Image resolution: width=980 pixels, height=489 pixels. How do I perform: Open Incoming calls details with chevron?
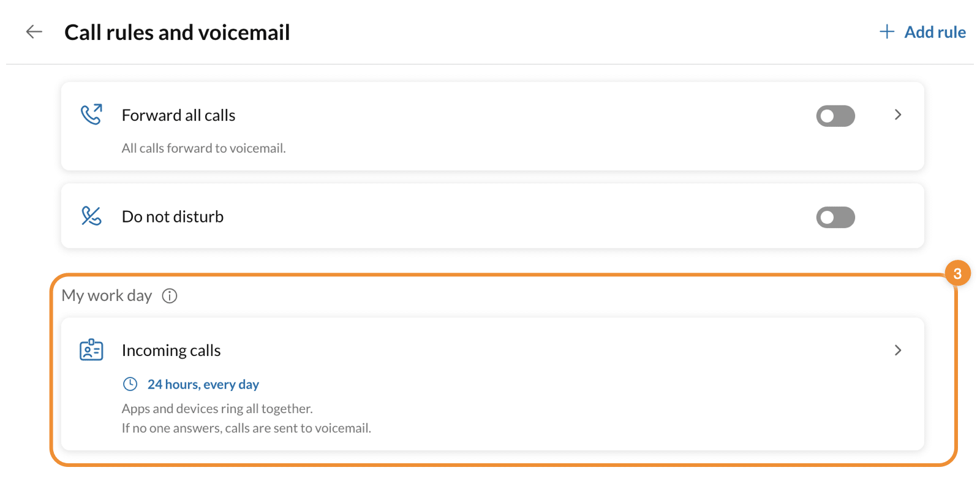[898, 350]
